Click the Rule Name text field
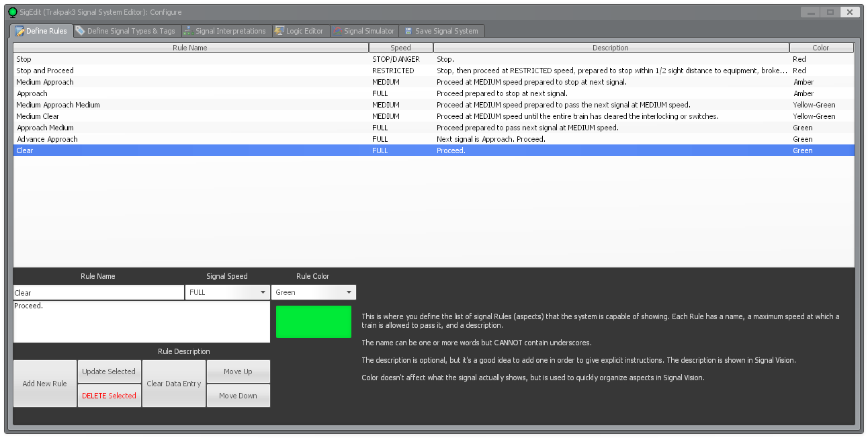The height and width of the screenshot is (438, 868). click(99, 292)
